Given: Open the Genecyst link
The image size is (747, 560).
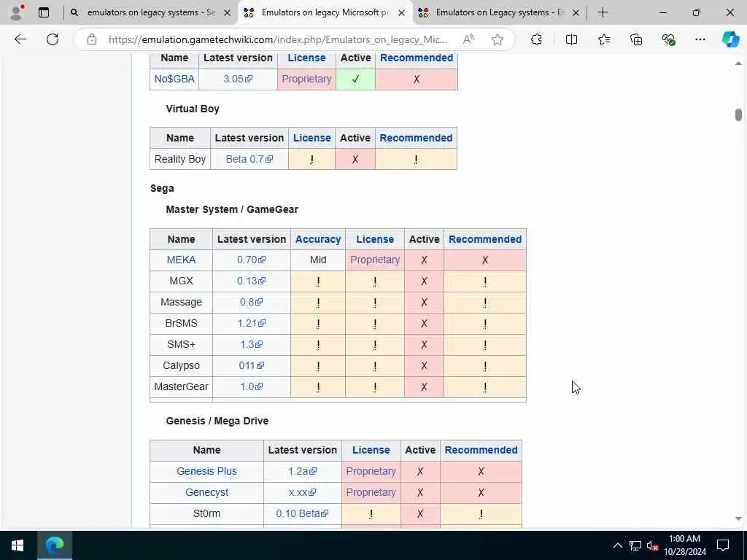Looking at the screenshot, I should (206, 492).
